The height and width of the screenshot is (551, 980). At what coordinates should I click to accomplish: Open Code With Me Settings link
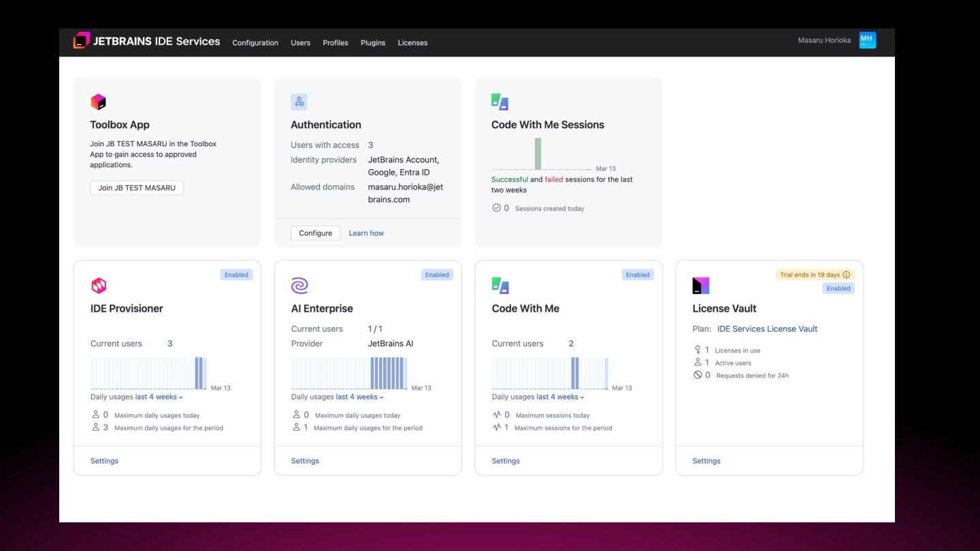click(506, 461)
